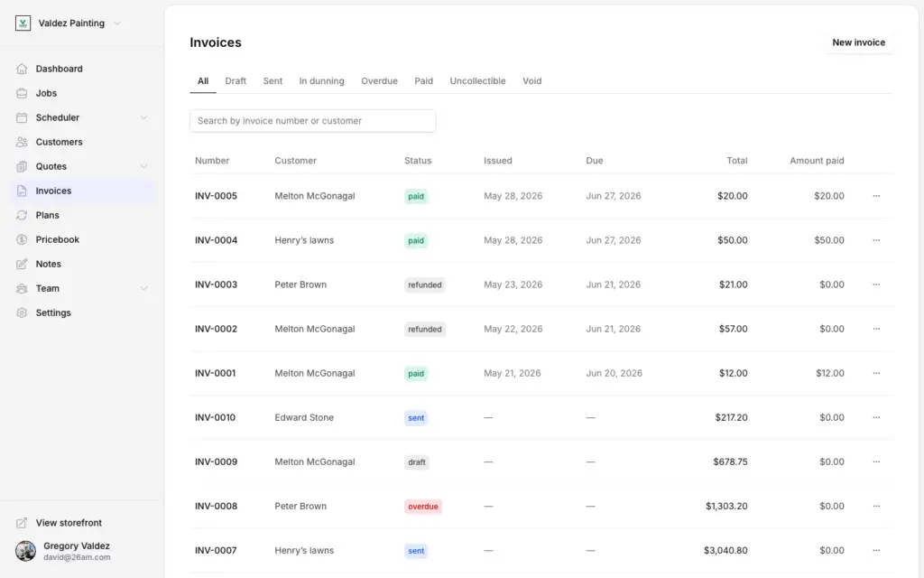Click the May 23, 2026 issued date
Viewport: 924px width, 578px height.
[x=513, y=284]
